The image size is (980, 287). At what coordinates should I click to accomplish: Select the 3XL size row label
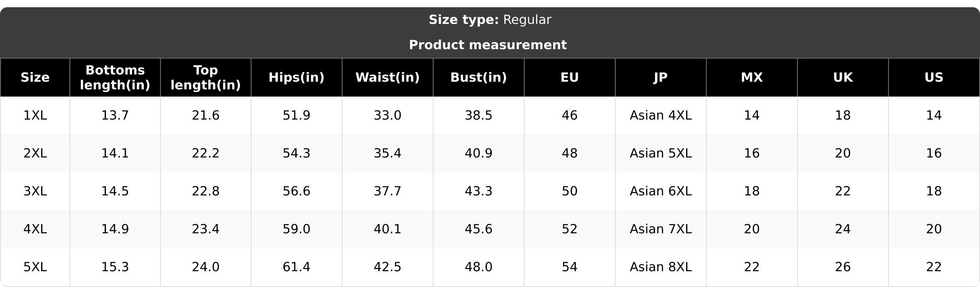click(x=35, y=191)
